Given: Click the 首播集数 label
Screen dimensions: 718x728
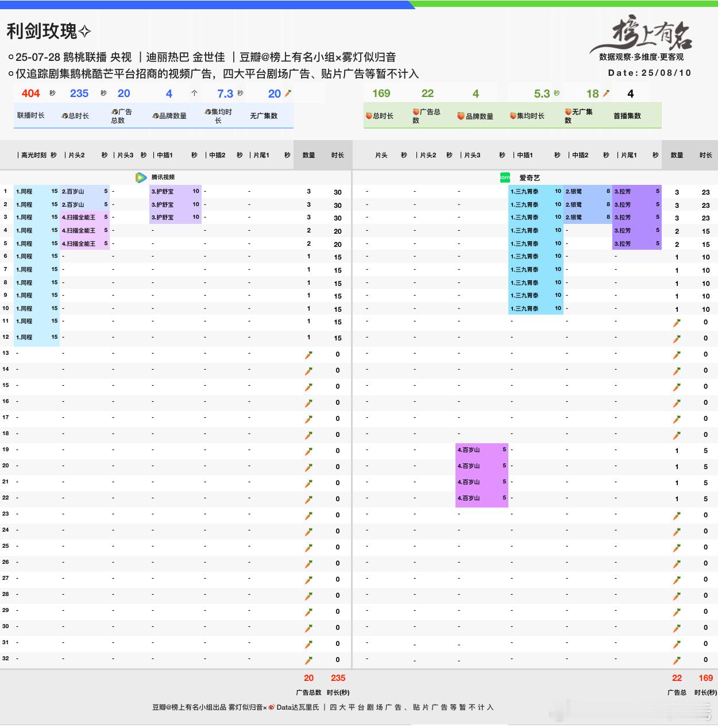Looking at the screenshot, I should [x=627, y=116].
